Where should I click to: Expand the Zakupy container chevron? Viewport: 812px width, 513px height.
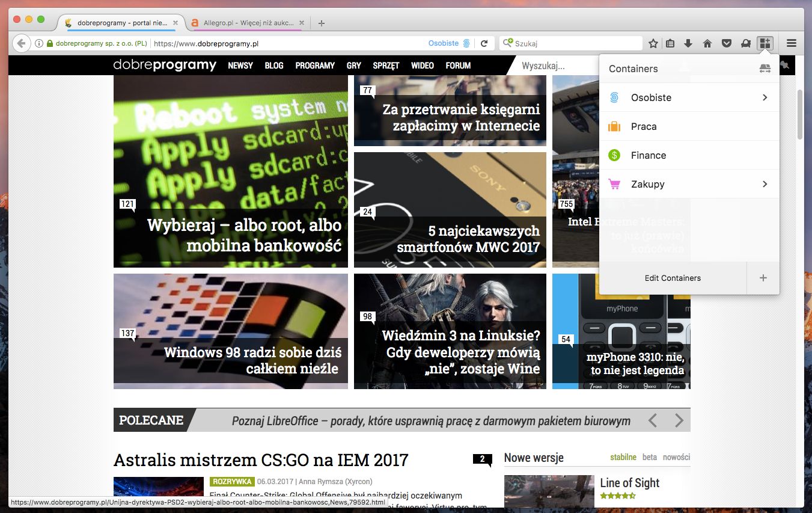(765, 184)
